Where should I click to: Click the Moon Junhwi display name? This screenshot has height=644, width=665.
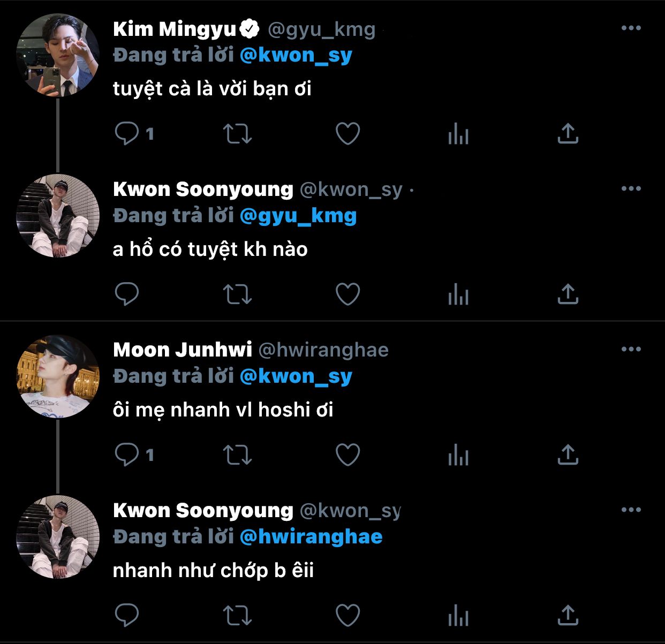pyautogui.click(x=183, y=350)
